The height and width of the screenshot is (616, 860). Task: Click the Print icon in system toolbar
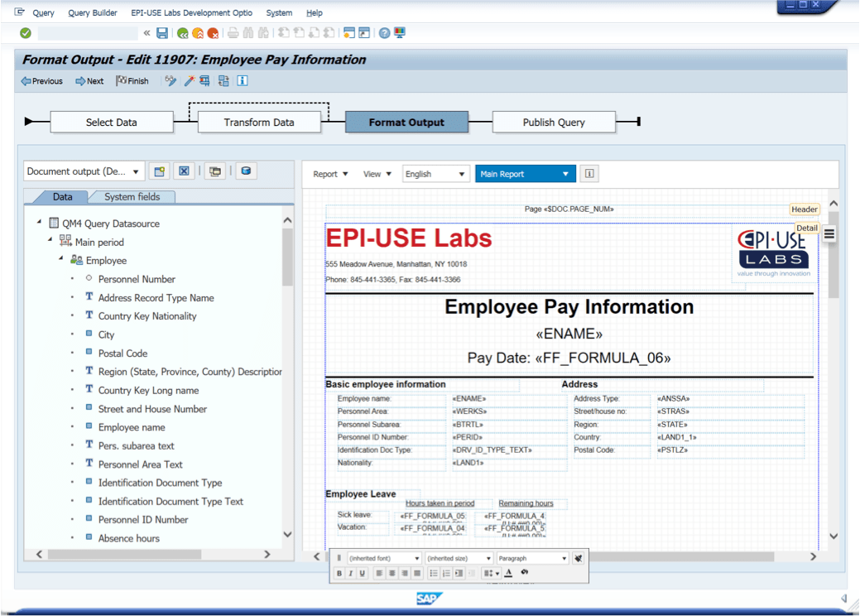pos(233,33)
